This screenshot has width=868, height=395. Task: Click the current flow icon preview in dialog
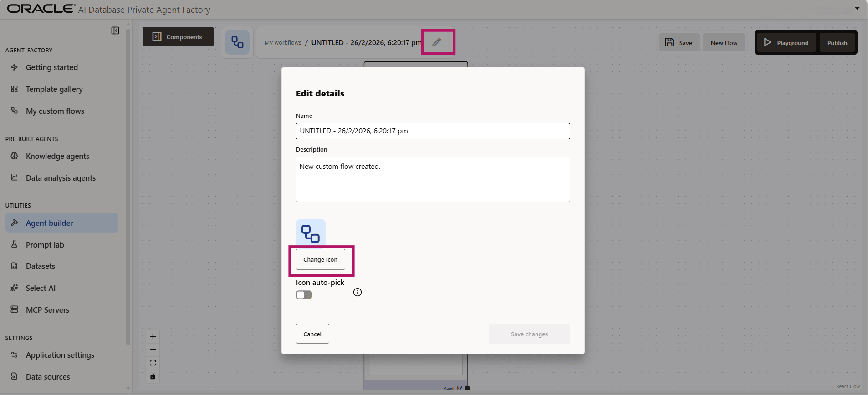(311, 233)
